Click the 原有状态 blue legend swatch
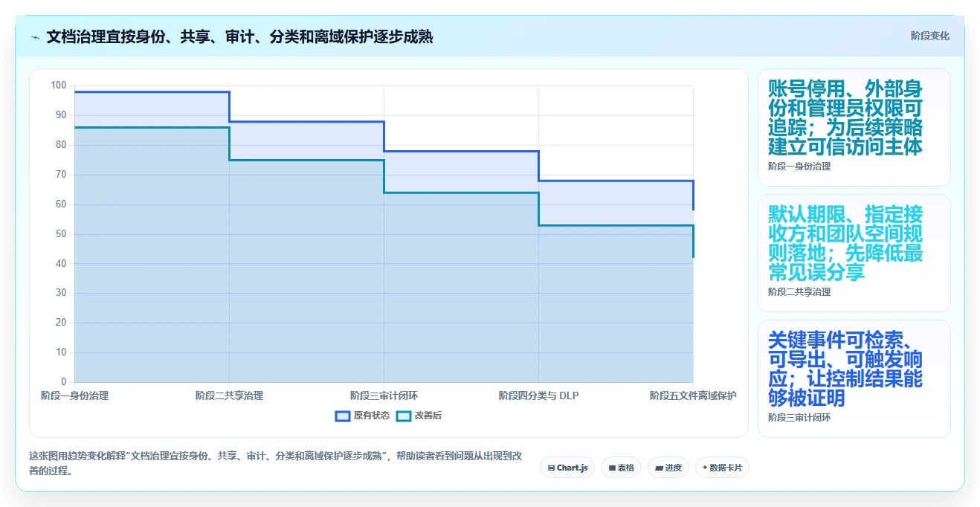This screenshot has height=507, width=980. coord(343,416)
